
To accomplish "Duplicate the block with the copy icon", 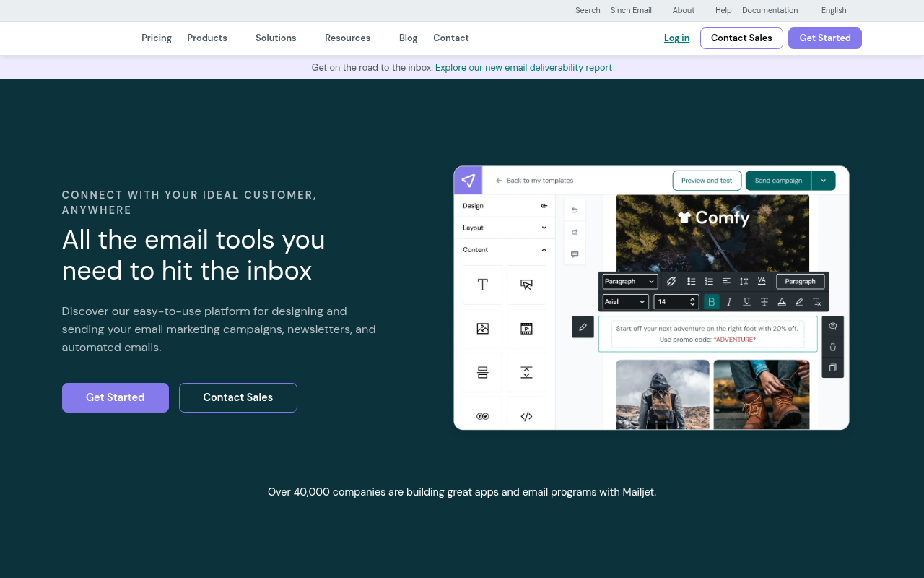I will (833, 368).
